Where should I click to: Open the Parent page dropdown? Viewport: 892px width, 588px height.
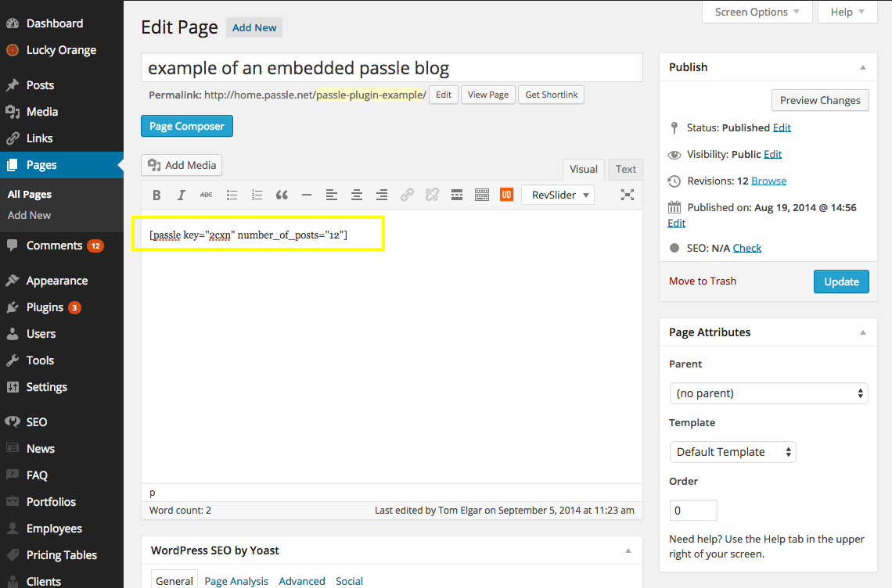point(768,393)
